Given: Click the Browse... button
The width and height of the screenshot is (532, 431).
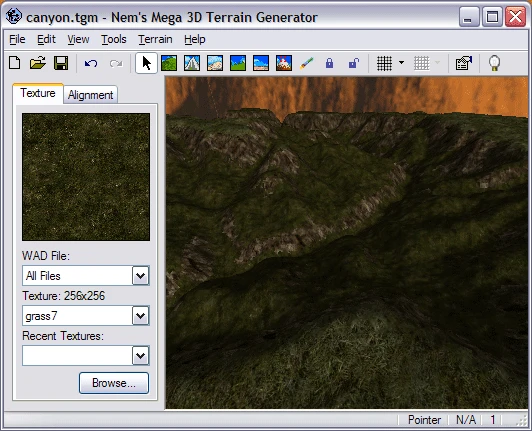Looking at the screenshot, I should point(114,383).
